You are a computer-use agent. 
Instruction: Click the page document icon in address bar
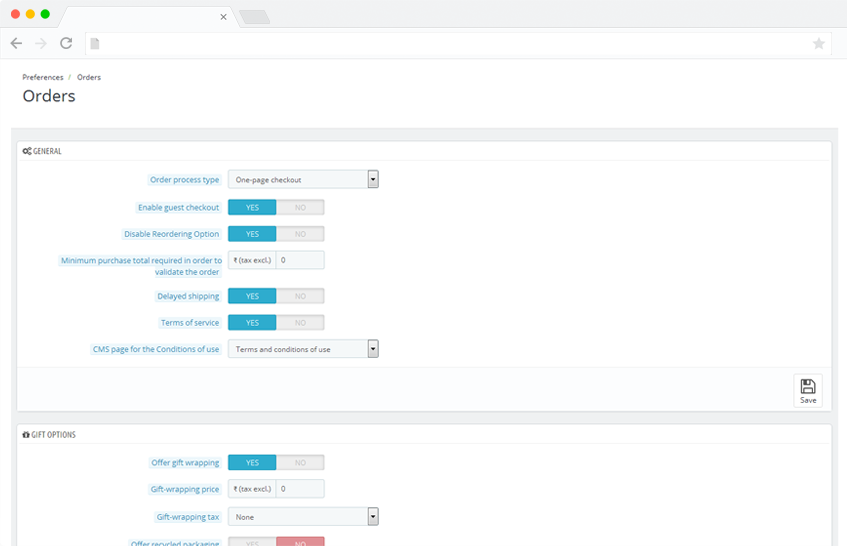click(x=95, y=43)
